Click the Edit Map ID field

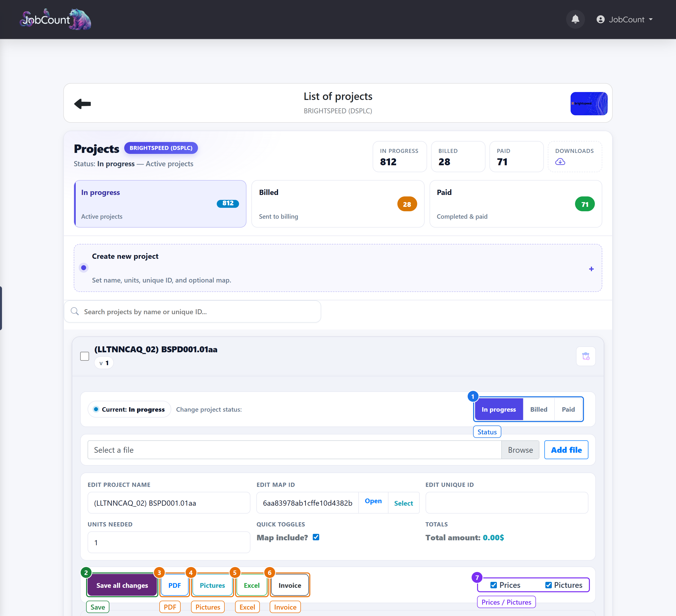[308, 503]
